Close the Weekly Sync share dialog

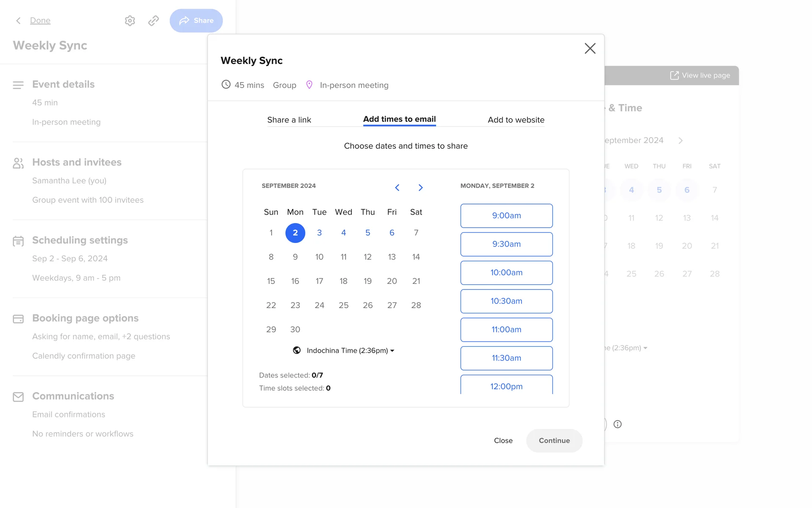590,48
